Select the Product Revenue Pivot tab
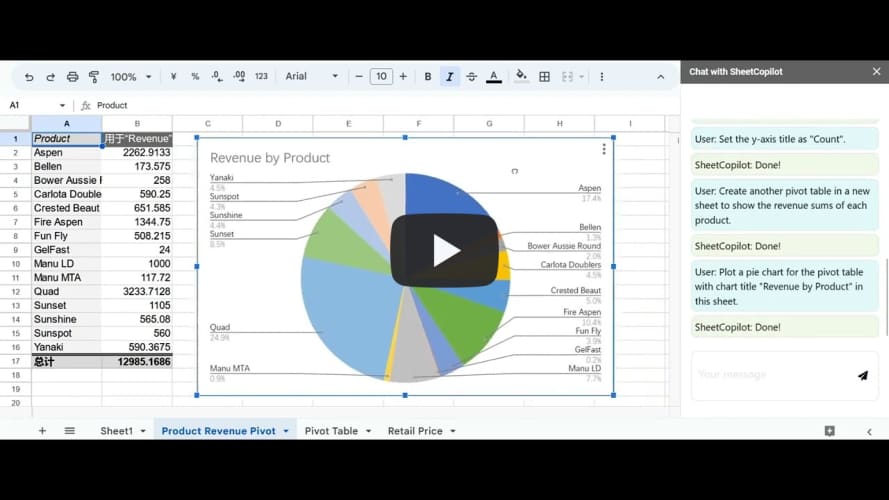 click(218, 431)
